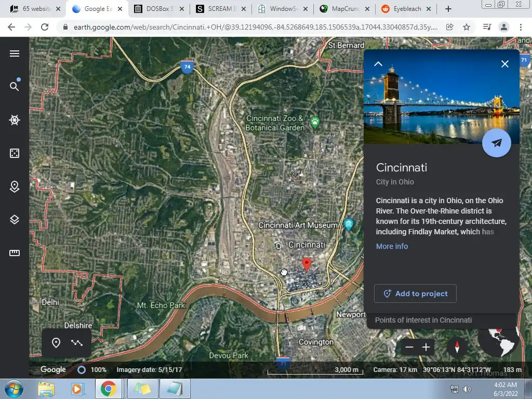Go forward in the browser

tap(28, 27)
